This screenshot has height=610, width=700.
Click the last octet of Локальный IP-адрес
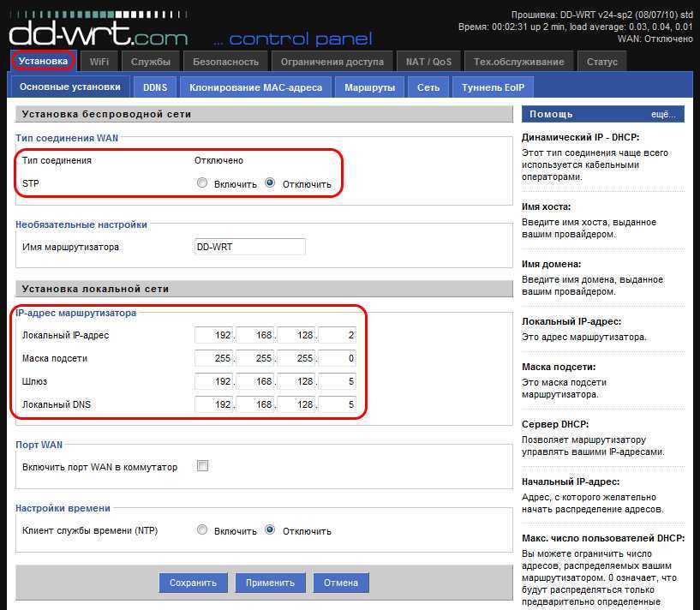tap(338, 335)
